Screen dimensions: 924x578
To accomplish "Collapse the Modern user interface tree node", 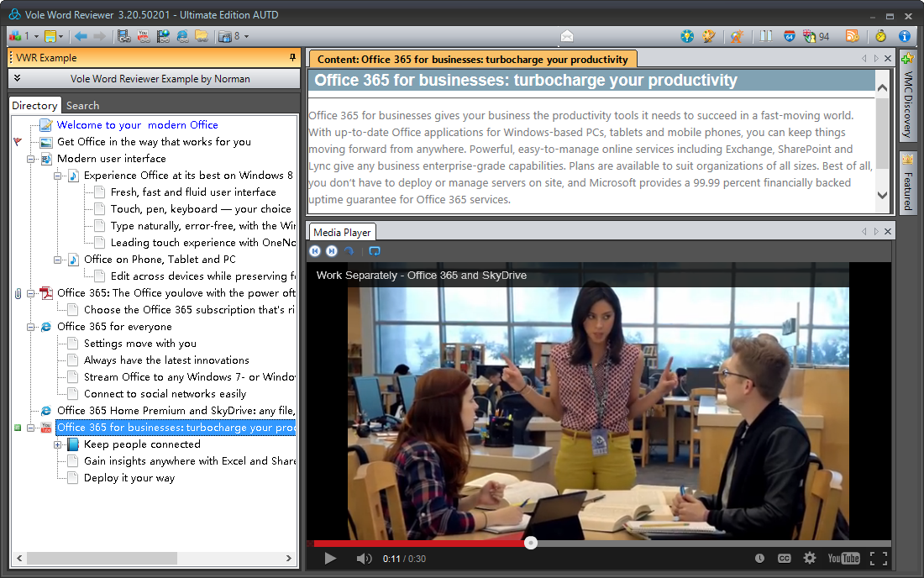I will 31,159.
